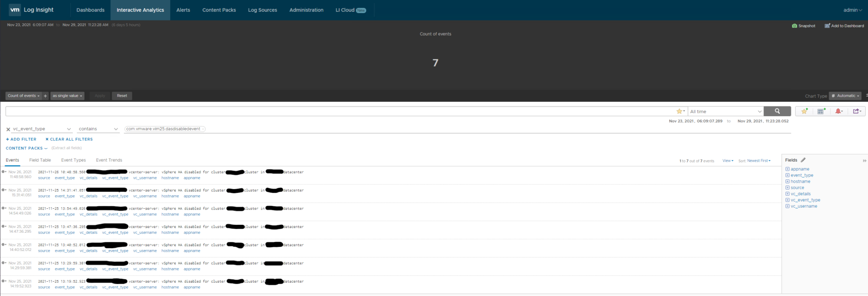Open LI Cloud from the top nav
Screen dimensions: 868x296
tap(351, 10)
